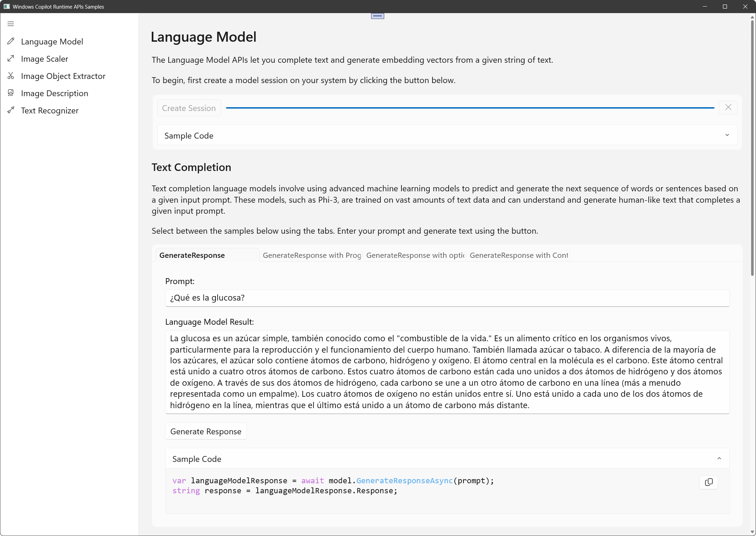Click the vertical scrollbar down arrow
The height and width of the screenshot is (536, 756).
click(x=752, y=532)
